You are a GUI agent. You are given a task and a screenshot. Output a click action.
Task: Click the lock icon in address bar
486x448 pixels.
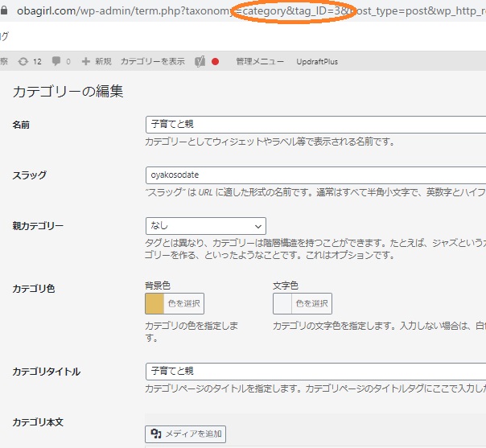(4, 10)
